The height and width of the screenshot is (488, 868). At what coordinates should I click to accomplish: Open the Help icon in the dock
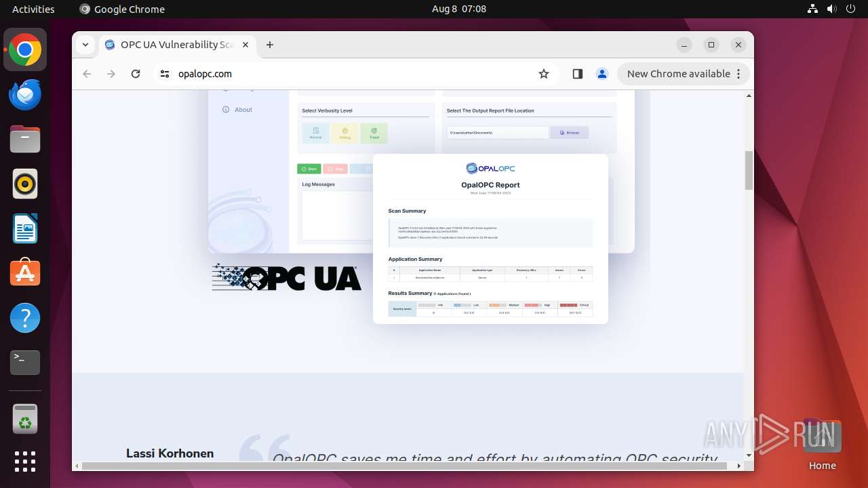point(25,318)
